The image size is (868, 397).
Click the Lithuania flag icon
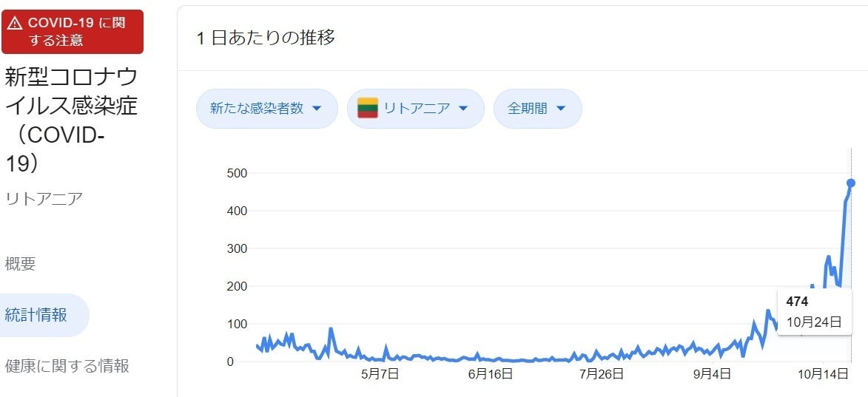point(368,108)
